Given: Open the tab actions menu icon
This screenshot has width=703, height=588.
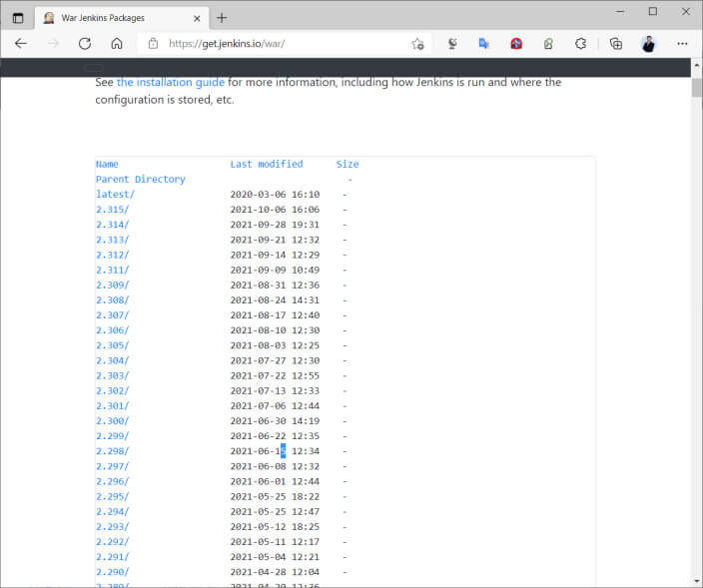Looking at the screenshot, I should (18, 18).
